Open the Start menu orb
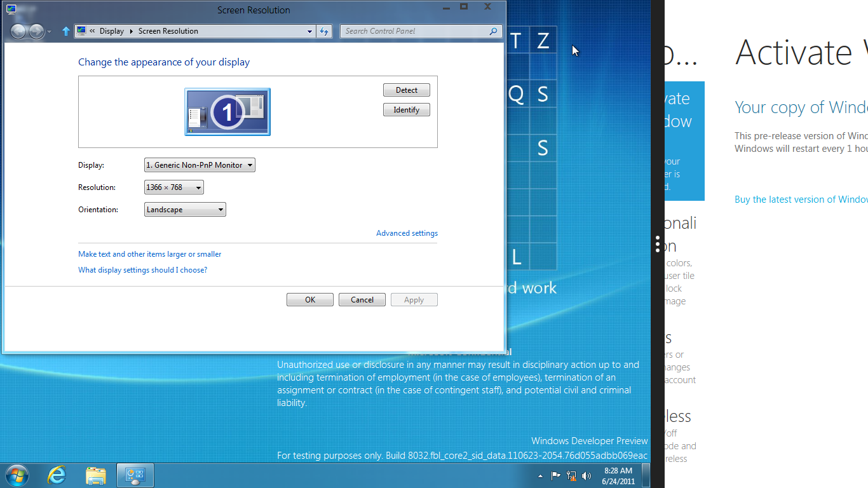Image resolution: width=868 pixels, height=488 pixels. [16, 475]
